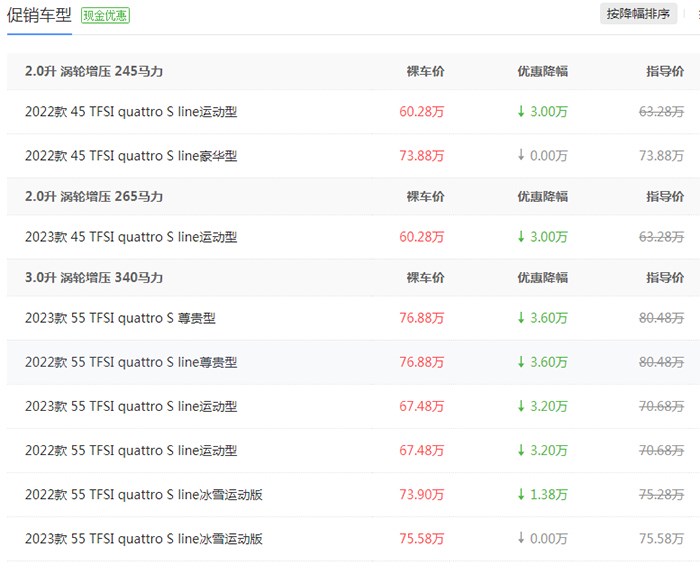The height and width of the screenshot is (574, 700).
Task: Click the 现金优惠 green tag
Action: click(x=105, y=16)
